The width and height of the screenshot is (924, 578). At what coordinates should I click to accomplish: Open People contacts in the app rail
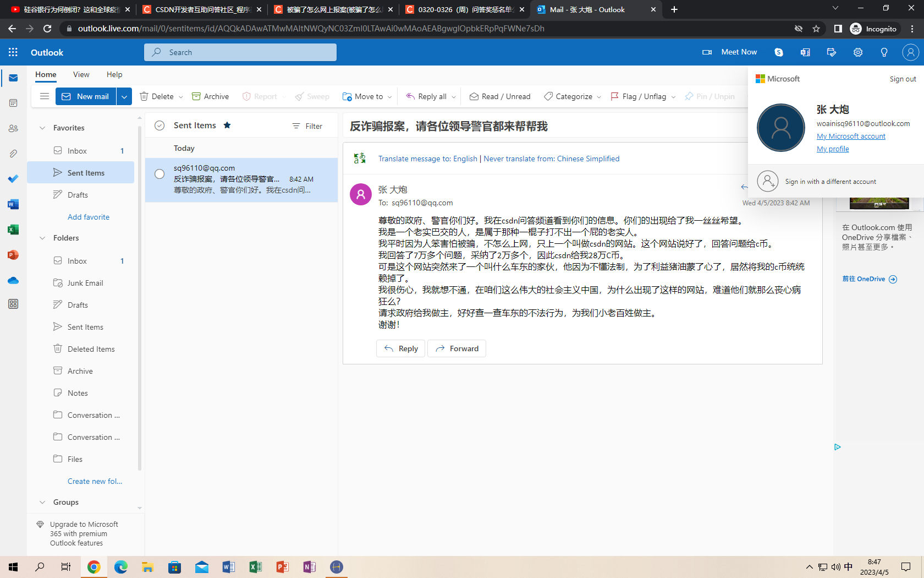13,128
